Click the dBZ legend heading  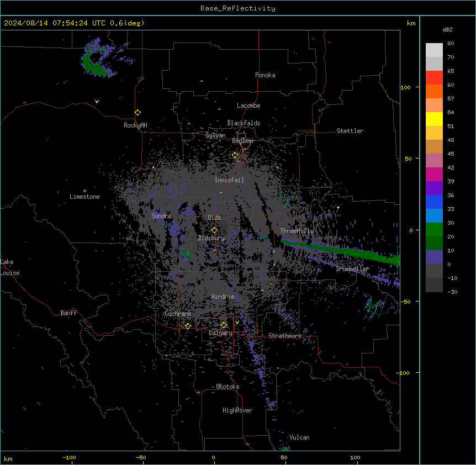[447, 29]
